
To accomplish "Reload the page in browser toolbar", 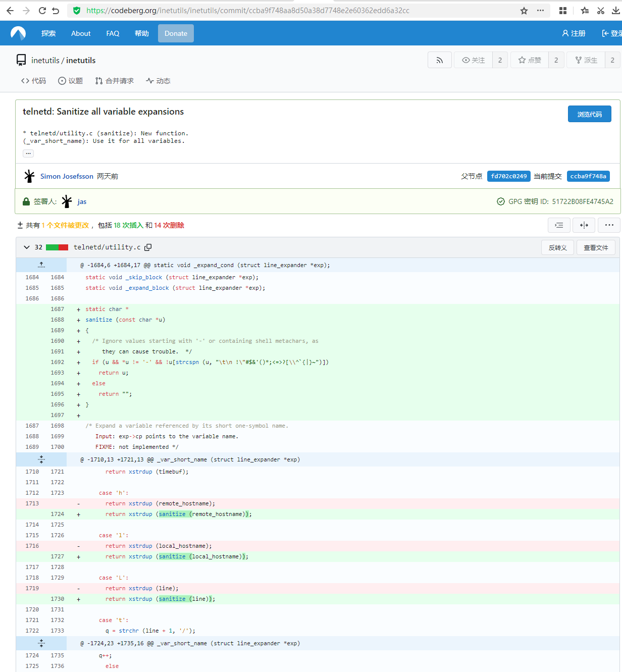I will tap(42, 11).
